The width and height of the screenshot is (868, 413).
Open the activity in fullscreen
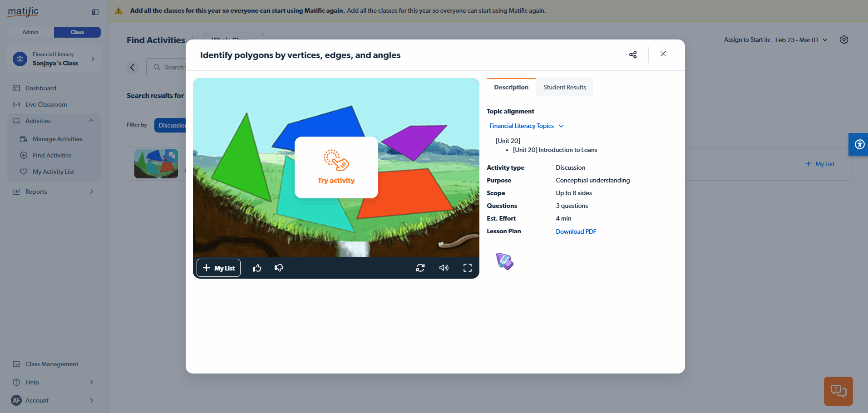click(468, 268)
